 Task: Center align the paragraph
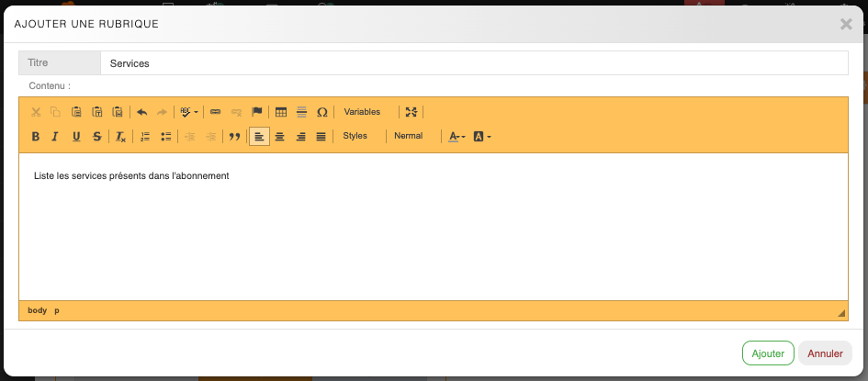280,137
